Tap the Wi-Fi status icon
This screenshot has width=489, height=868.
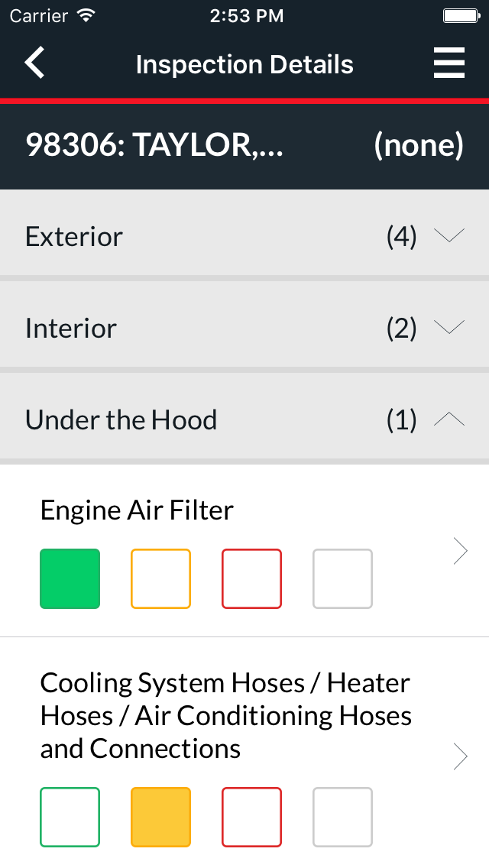[87, 16]
